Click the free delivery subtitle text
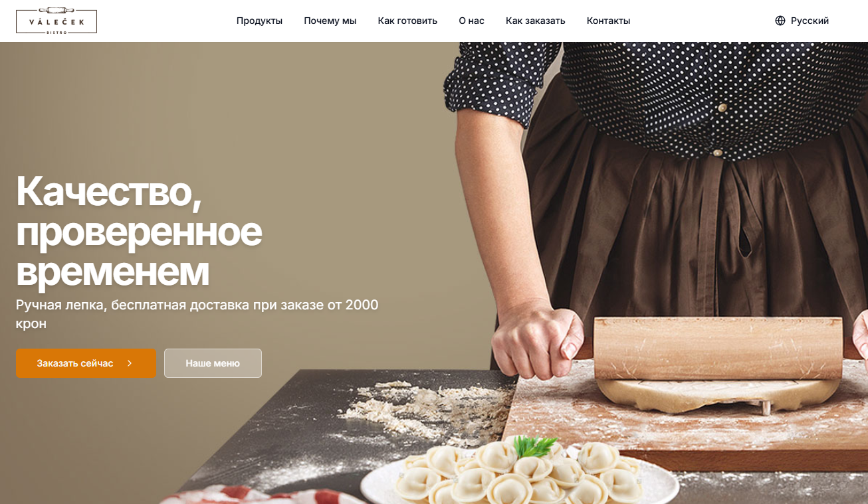Image resolution: width=868 pixels, height=504 pixels. coord(197,314)
